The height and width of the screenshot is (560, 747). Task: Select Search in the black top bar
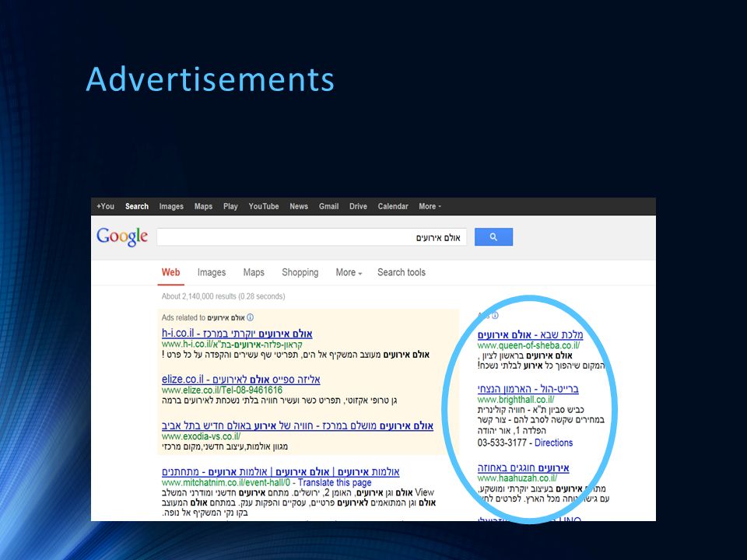tap(137, 206)
